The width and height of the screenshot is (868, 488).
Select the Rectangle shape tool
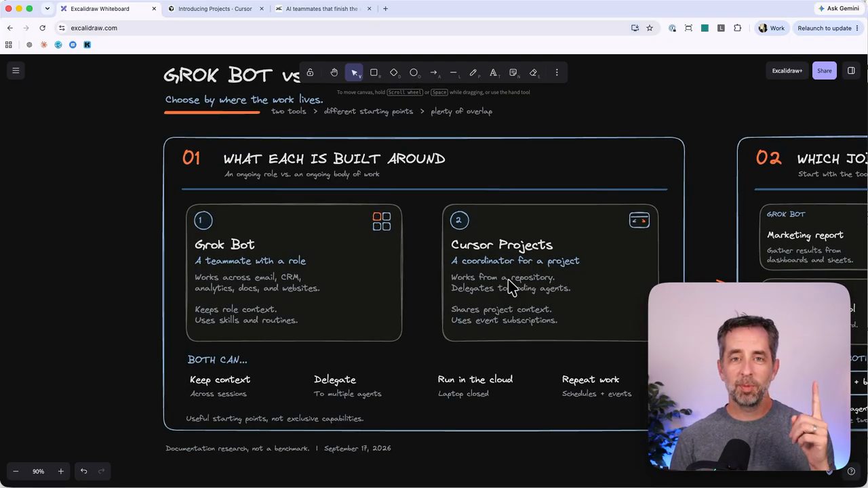tap(374, 73)
